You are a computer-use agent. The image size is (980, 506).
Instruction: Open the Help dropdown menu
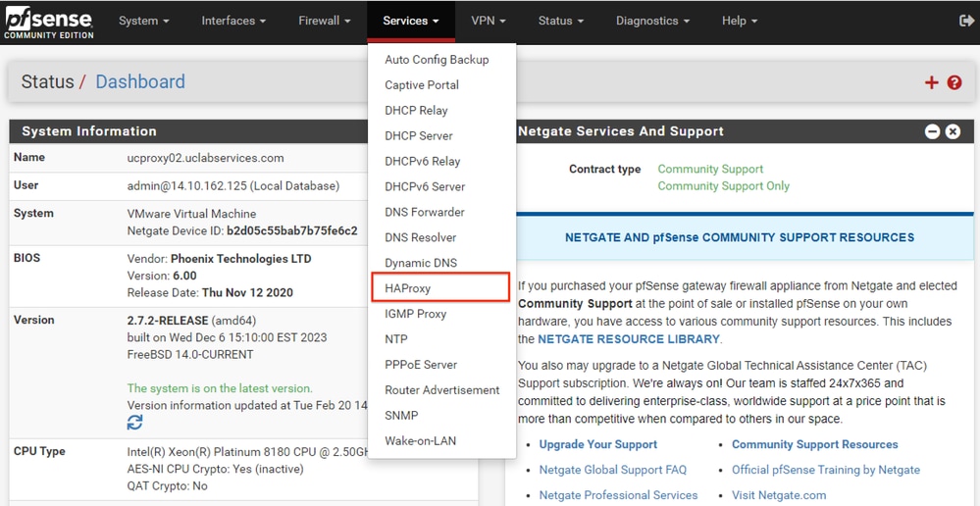pyautogui.click(x=740, y=21)
